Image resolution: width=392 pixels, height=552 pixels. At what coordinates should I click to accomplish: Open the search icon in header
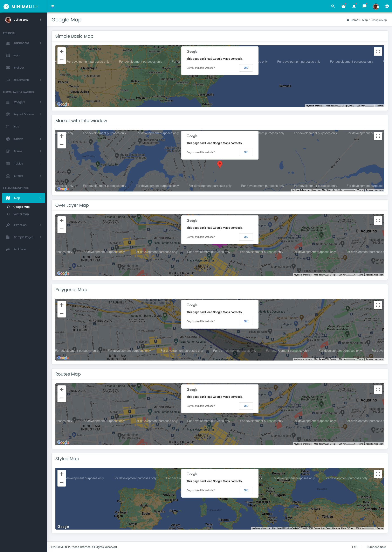(x=333, y=6)
